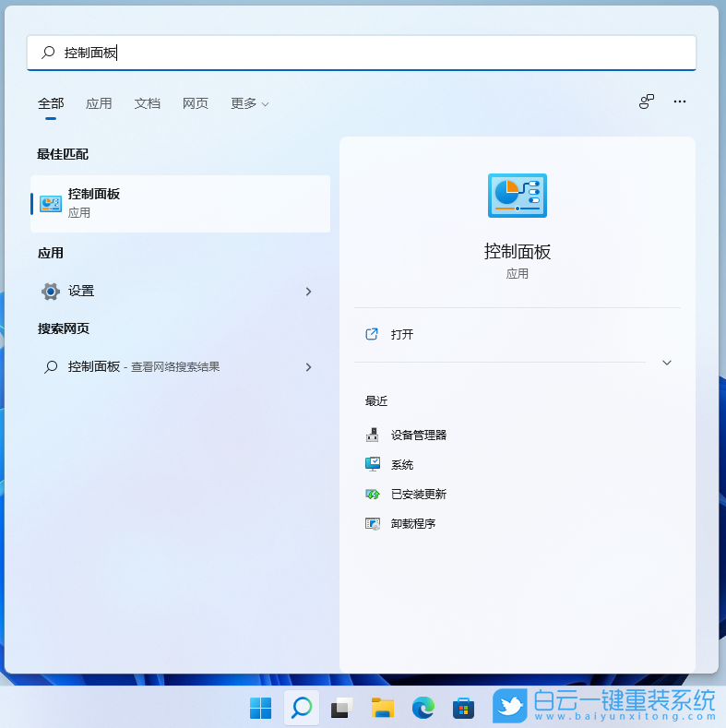Open 已安装更新 from recent list
726x728 pixels.
coord(418,494)
